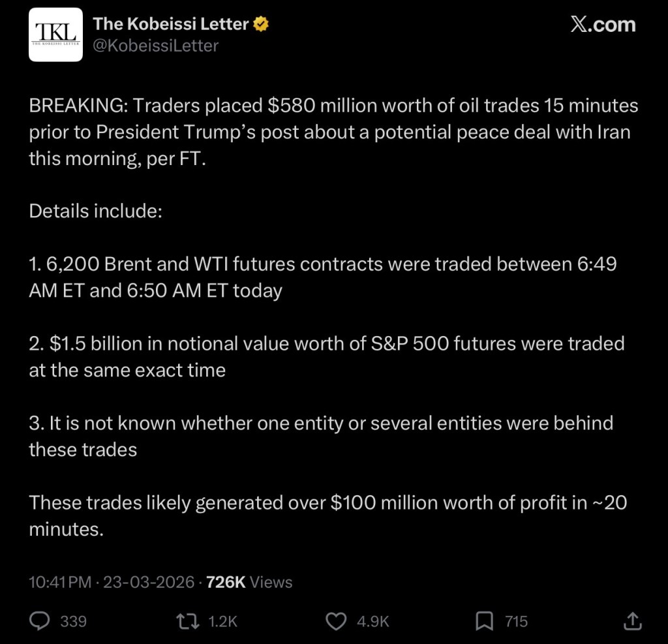Click the $100 million profit closing sentence
The width and height of the screenshot is (668, 644).
tap(328, 515)
